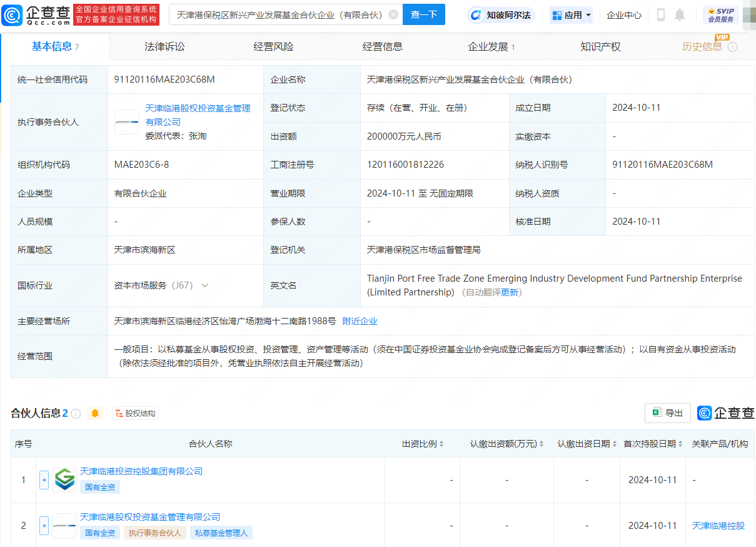Open 企业中心 link

(624, 15)
